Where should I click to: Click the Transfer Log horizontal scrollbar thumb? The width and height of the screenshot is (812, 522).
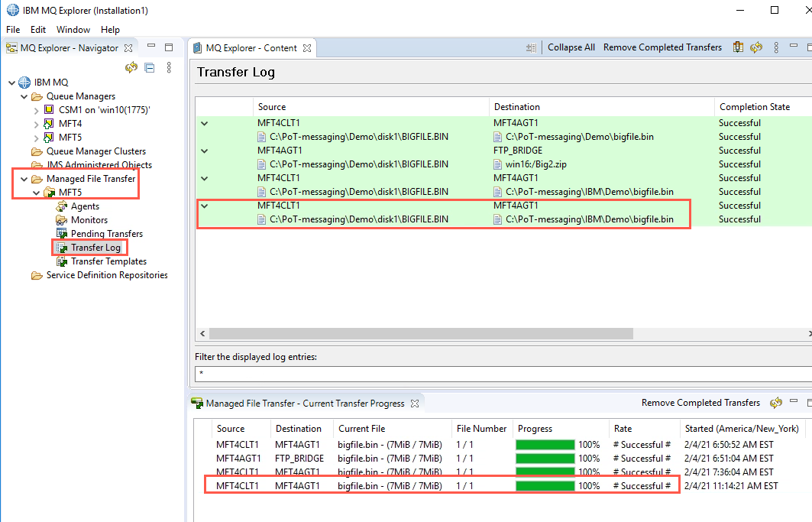[421, 333]
